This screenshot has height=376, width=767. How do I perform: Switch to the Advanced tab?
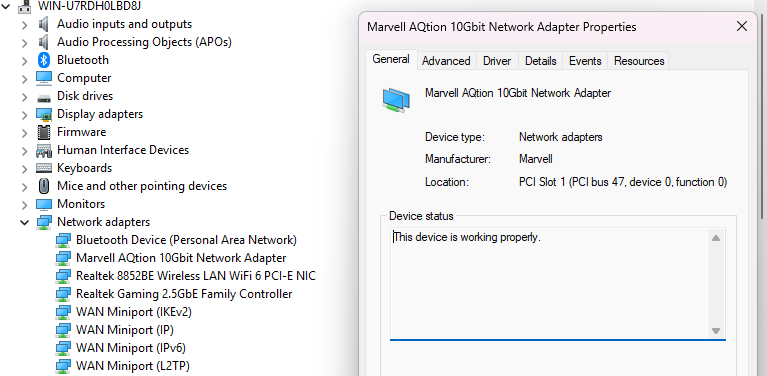click(446, 61)
